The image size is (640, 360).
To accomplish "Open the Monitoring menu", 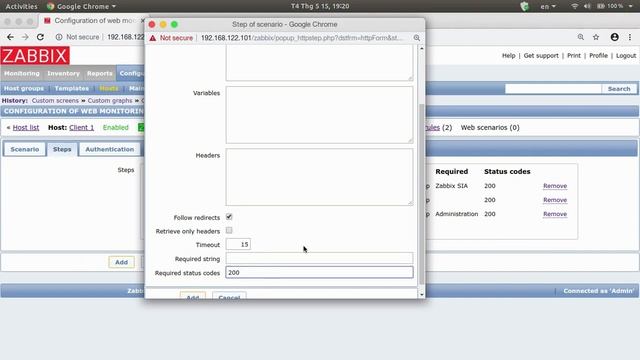I will point(22,73).
